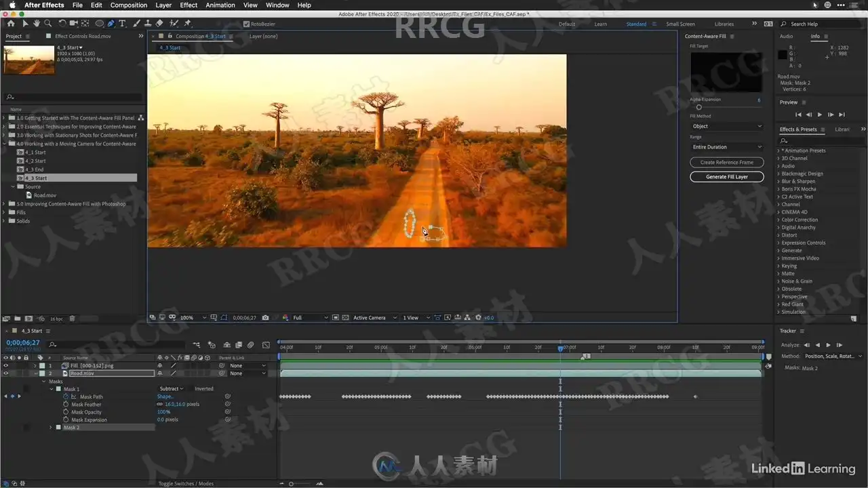This screenshot has width=868, height=488.
Task: Click the Alpha Expansion slider handle
Action: [x=698, y=107]
